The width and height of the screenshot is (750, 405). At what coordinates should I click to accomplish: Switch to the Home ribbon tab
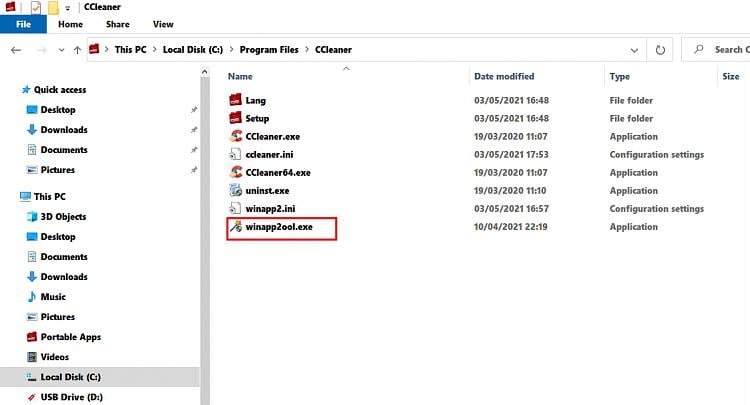point(70,24)
